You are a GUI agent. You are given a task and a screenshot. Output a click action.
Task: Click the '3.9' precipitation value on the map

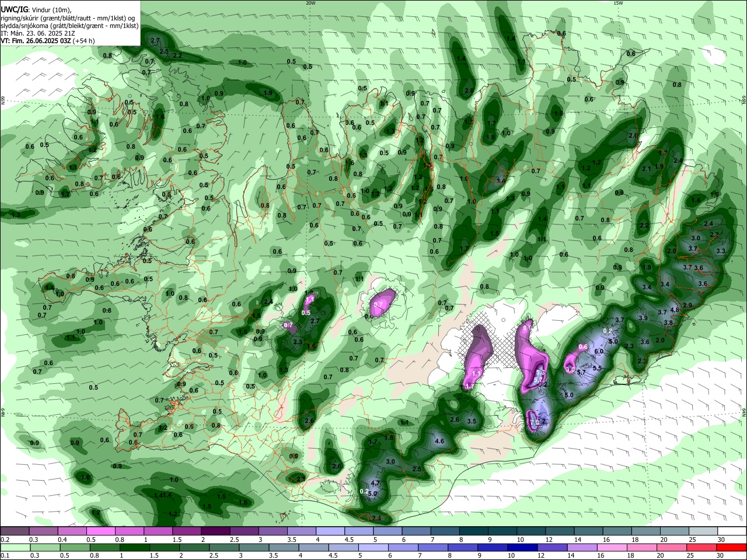[x=643, y=318]
